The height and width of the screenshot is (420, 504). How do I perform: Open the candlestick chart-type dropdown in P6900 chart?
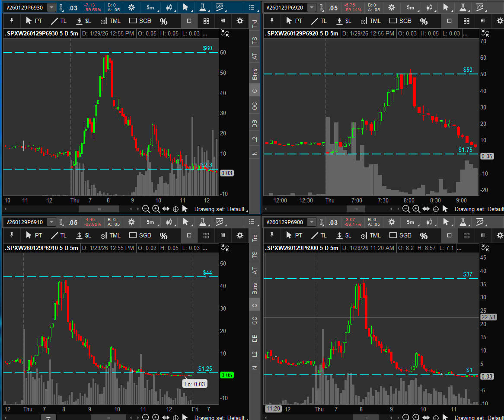(430, 222)
